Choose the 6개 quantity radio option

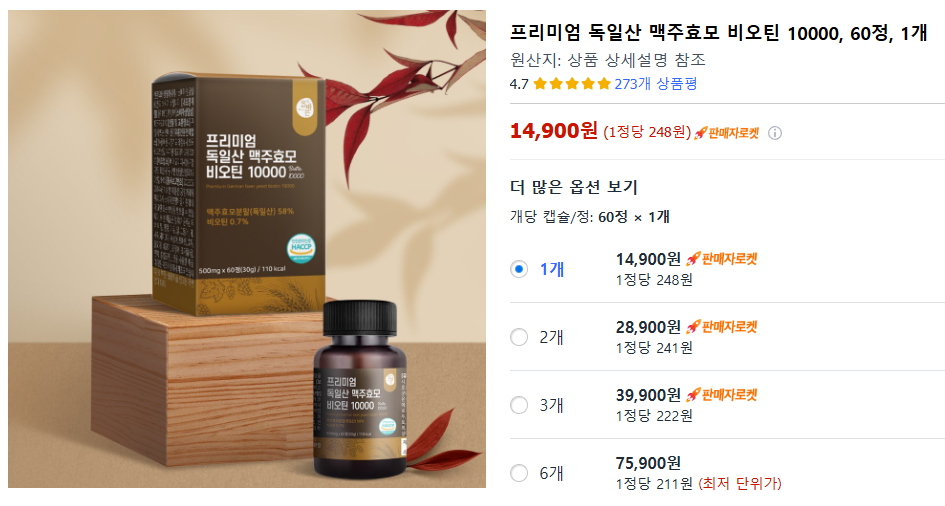point(519,473)
